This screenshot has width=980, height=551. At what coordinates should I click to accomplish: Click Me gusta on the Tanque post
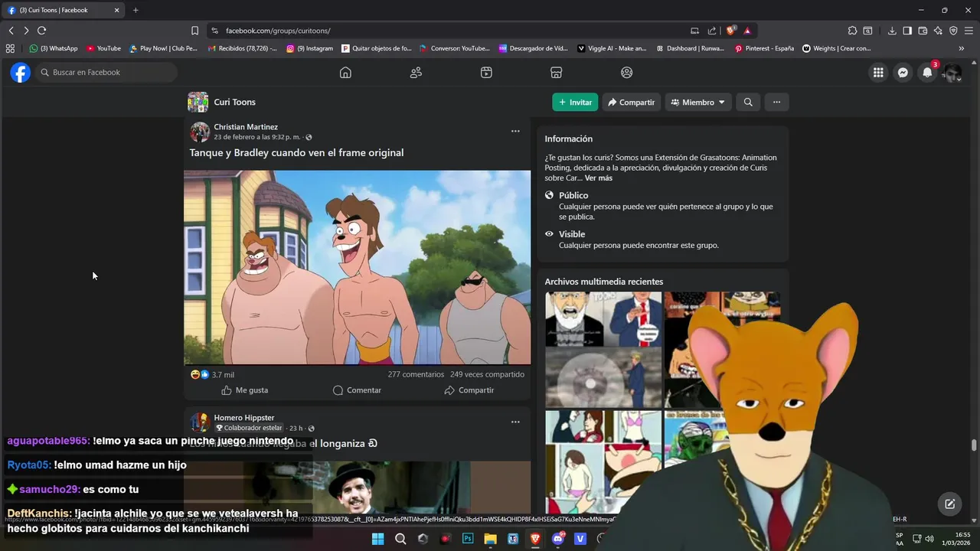245,390
